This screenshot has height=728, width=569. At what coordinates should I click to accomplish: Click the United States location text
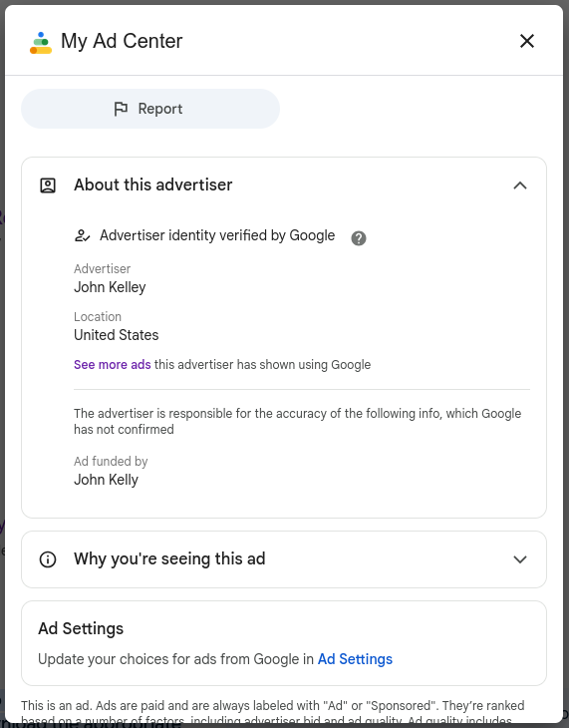(x=116, y=335)
